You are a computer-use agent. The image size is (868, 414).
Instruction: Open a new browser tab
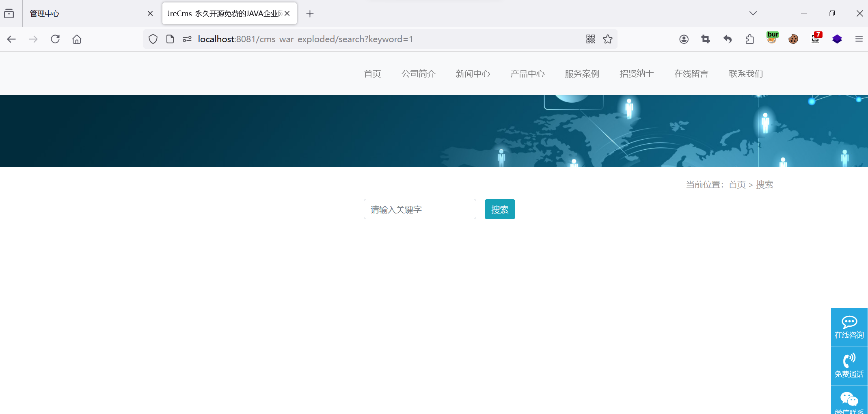(x=310, y=14)
